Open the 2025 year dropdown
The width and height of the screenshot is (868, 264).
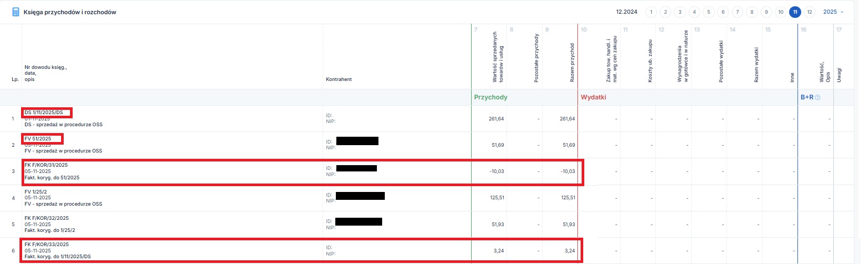tap(833, 12)
